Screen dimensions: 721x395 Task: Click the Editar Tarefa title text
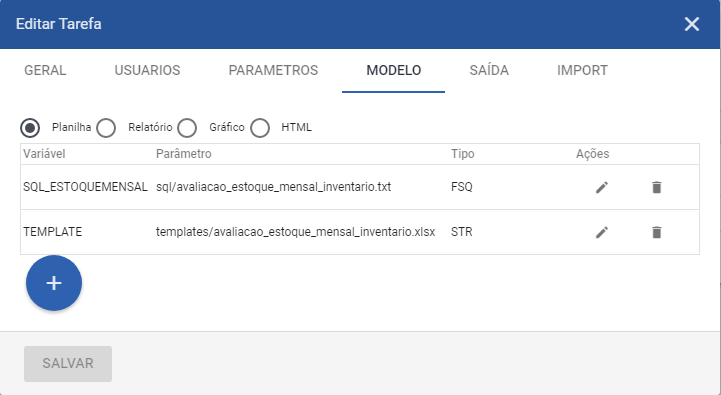coord(58,24)
